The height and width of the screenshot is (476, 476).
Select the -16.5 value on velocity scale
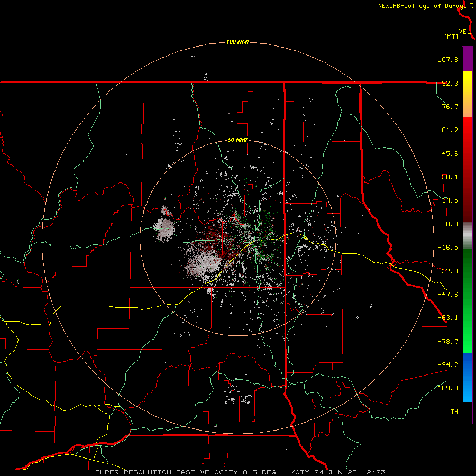[448, 248]
